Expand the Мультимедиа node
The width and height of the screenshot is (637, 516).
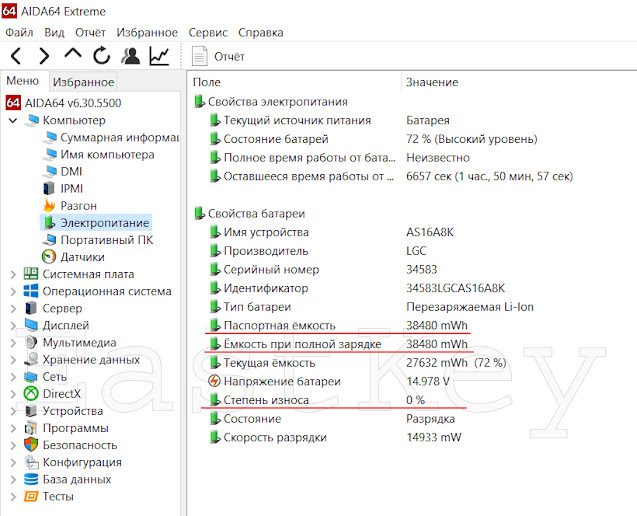(x=13, y=343)
